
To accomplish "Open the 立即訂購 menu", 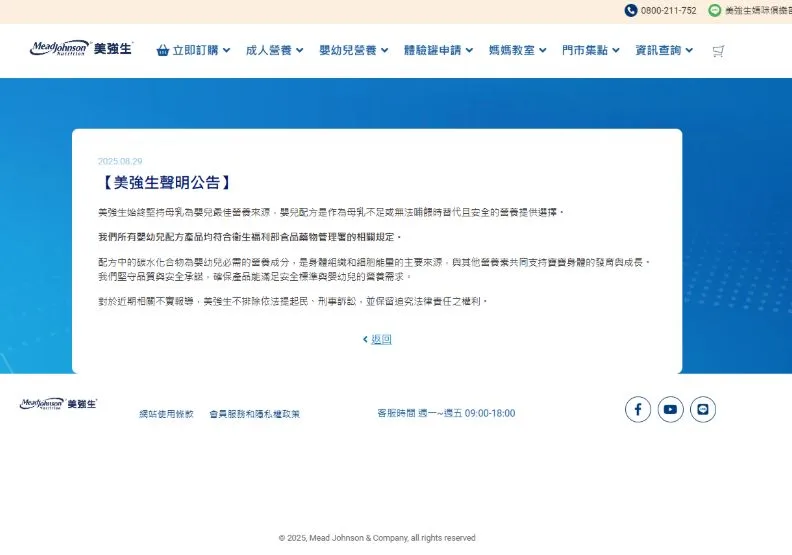I will [193, 50].
